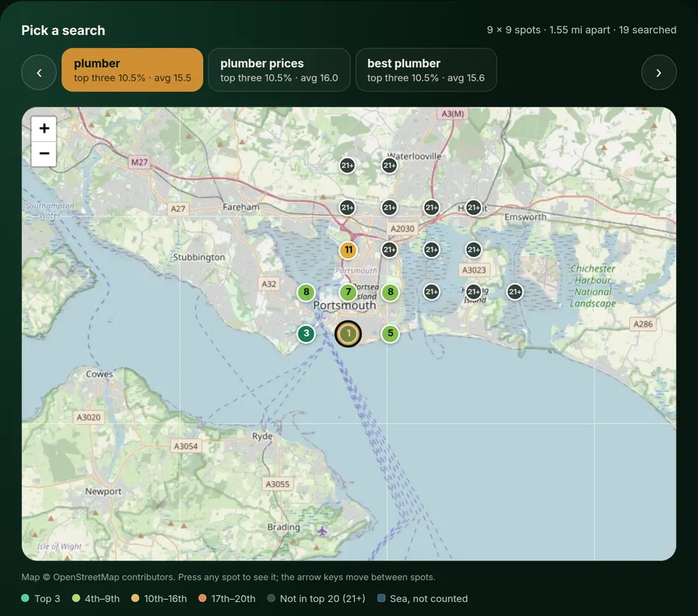Select the green rank 7 spot
This screenshot has height=616, width=698.
click(348, 292)
